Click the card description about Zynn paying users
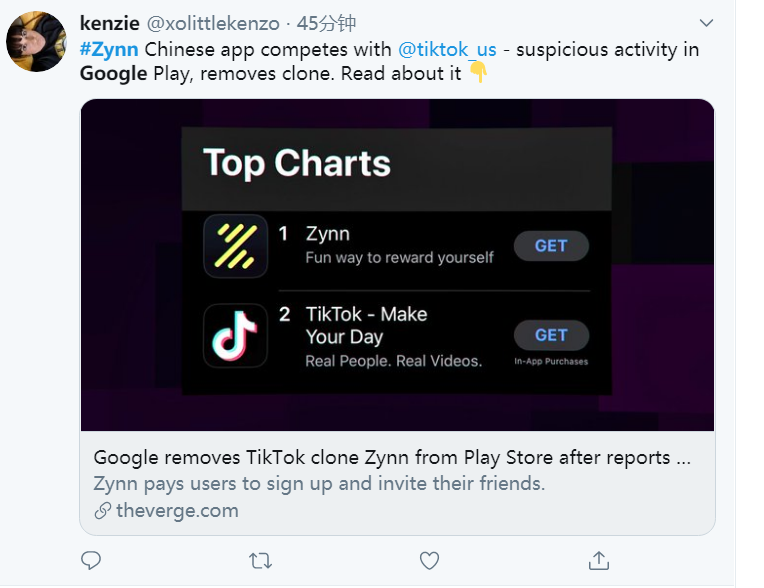 [319, 484]
